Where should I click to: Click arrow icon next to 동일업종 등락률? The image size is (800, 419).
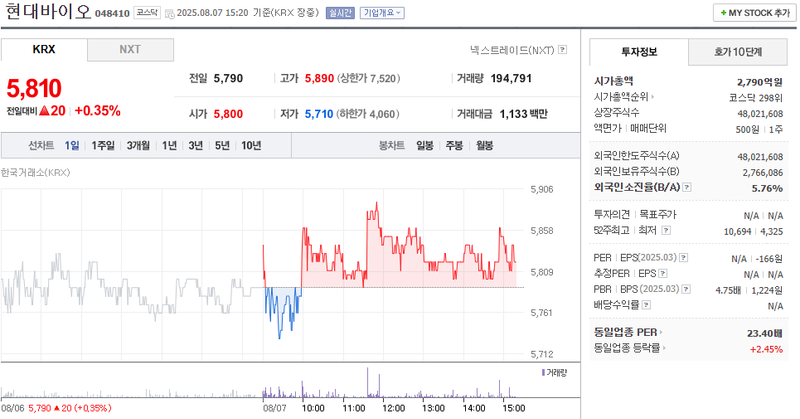pyautogui.click(x=665, y=348)
